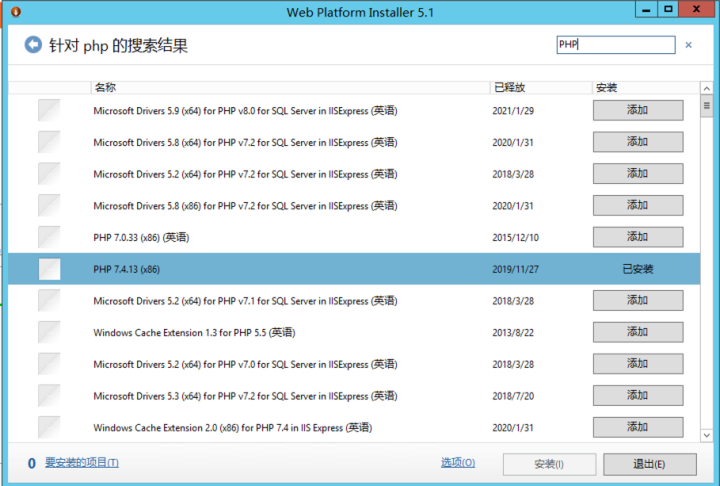Select the PHP 7.0.33 (x86) row text
Screen dimensions: 720x486
[141, 237]
